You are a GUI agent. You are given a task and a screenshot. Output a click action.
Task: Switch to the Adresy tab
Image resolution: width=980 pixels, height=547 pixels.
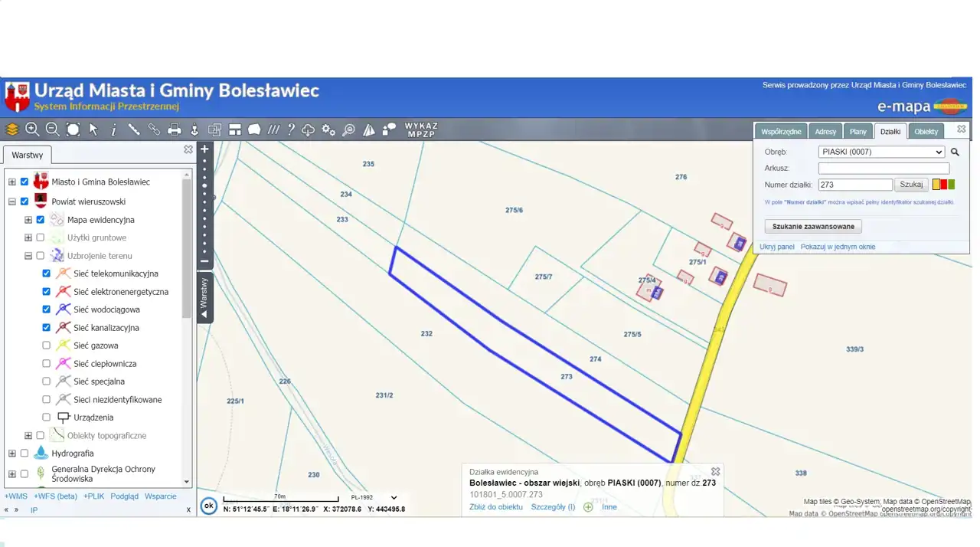[825, 132]
